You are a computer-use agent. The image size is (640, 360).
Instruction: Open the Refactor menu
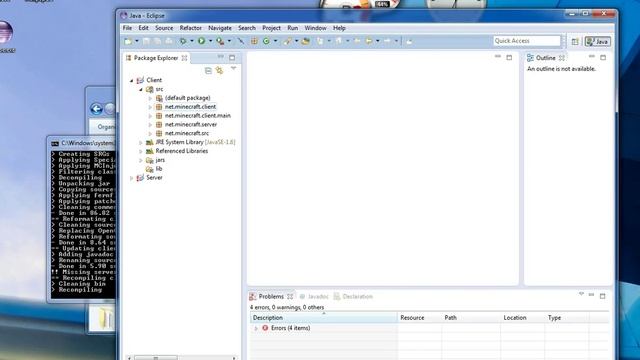pyautogui.click(x=191, y=28)
